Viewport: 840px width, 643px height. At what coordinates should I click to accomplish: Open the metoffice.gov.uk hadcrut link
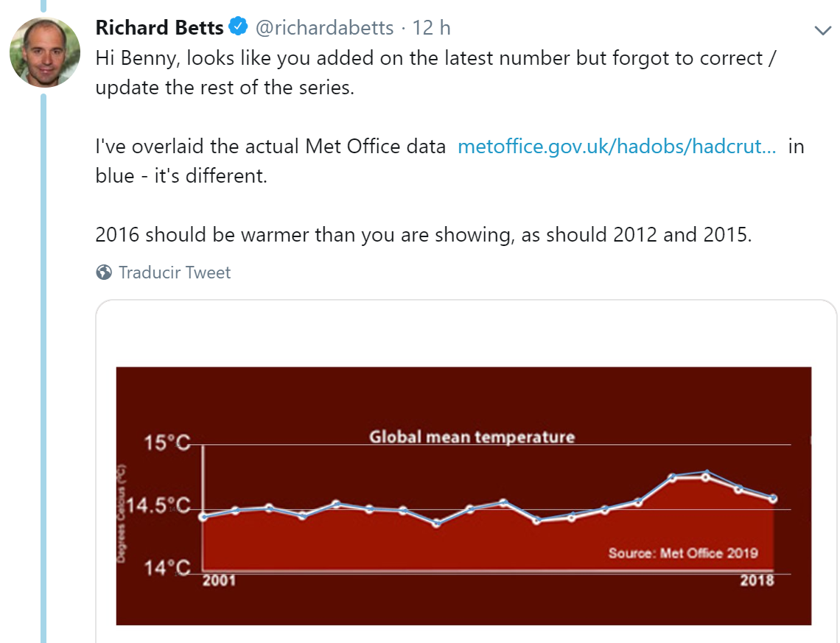[617, 146]
